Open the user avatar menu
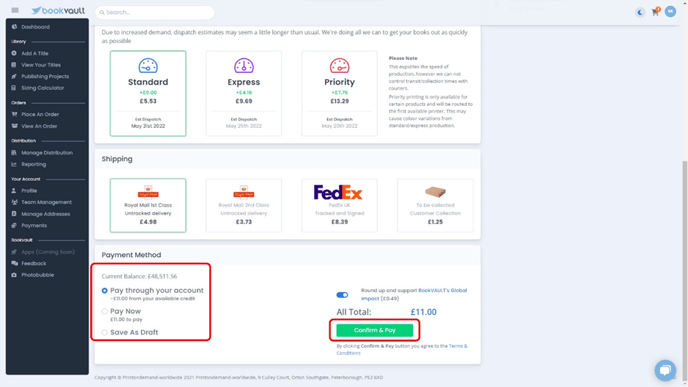 click(670, 11)
